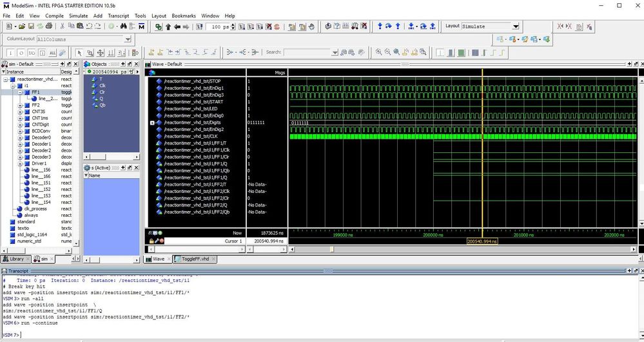This screenshot has width=644, height=342.
Task: Click the Save icon in the toolbar
Action: pos(31,26)
